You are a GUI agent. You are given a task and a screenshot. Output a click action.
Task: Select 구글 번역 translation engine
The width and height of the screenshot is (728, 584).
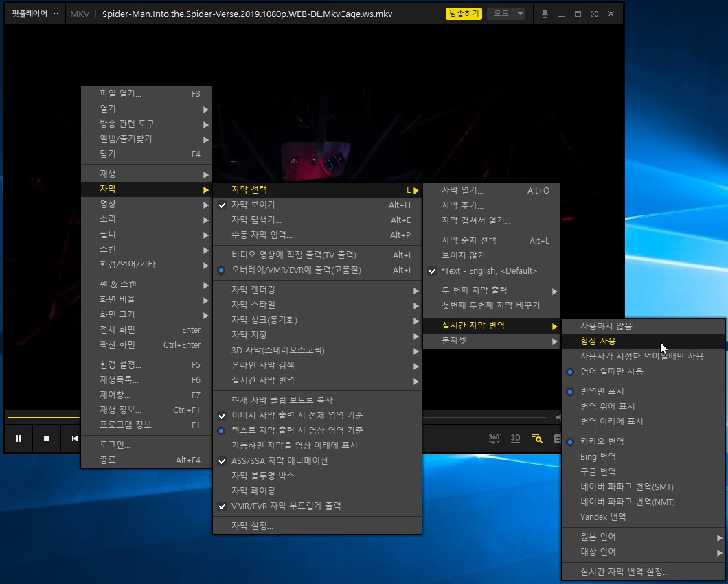[644, 471]
